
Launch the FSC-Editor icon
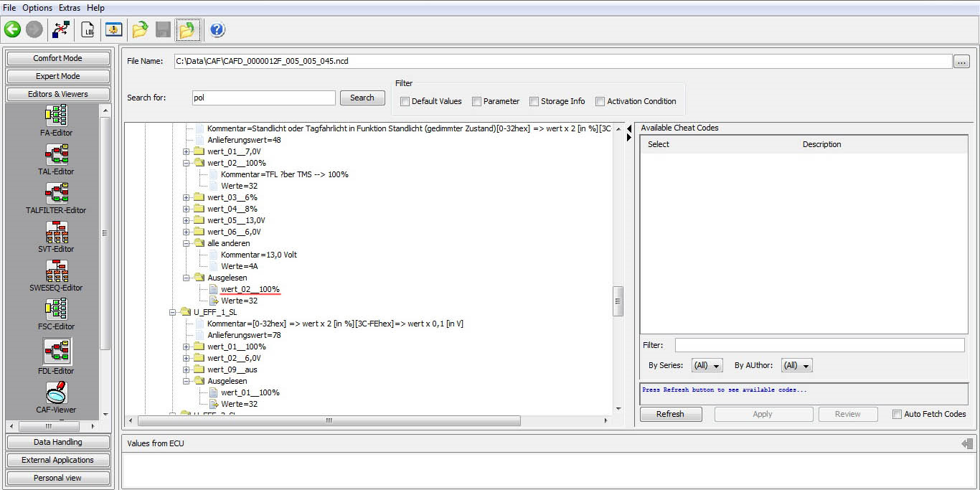[x=56, y=309]
